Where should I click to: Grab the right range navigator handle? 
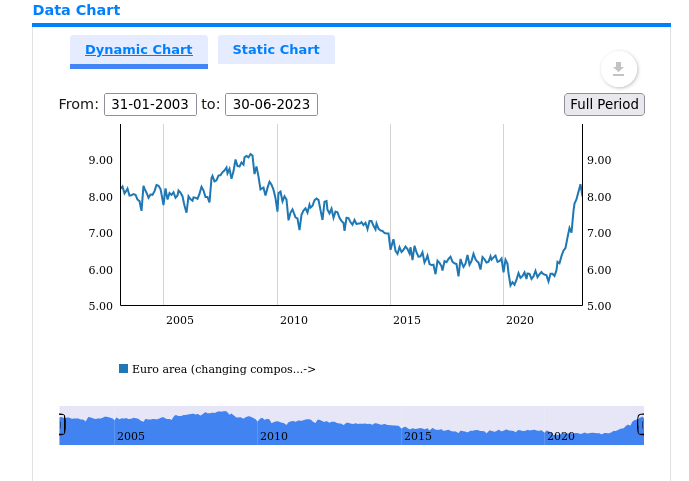pyautogui.click(x=641, y=425)
